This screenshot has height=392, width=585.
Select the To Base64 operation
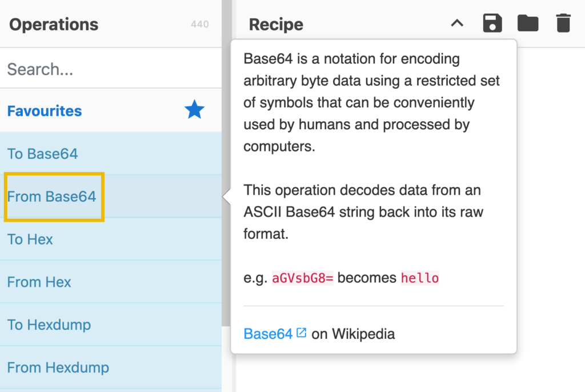point(111,154)
